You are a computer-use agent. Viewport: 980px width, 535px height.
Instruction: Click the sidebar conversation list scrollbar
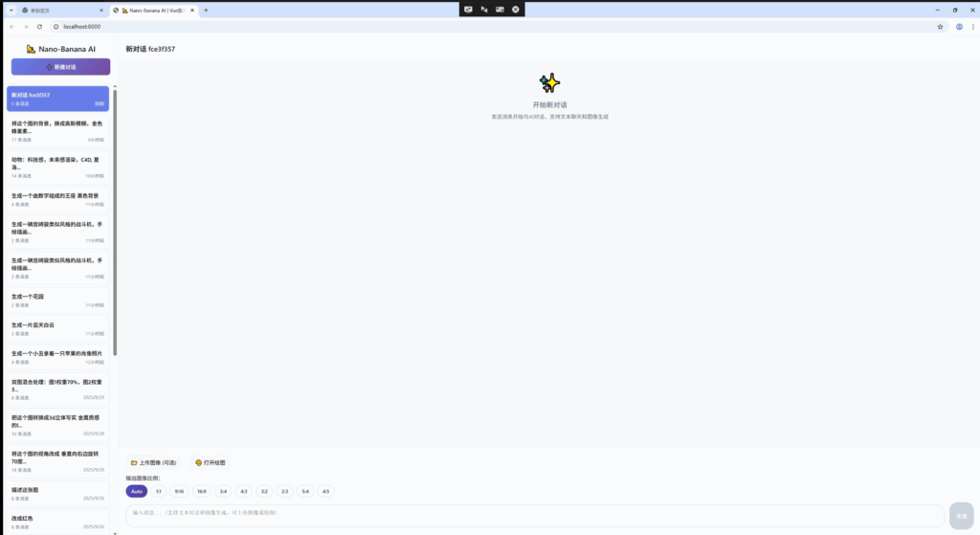[115, 220]
